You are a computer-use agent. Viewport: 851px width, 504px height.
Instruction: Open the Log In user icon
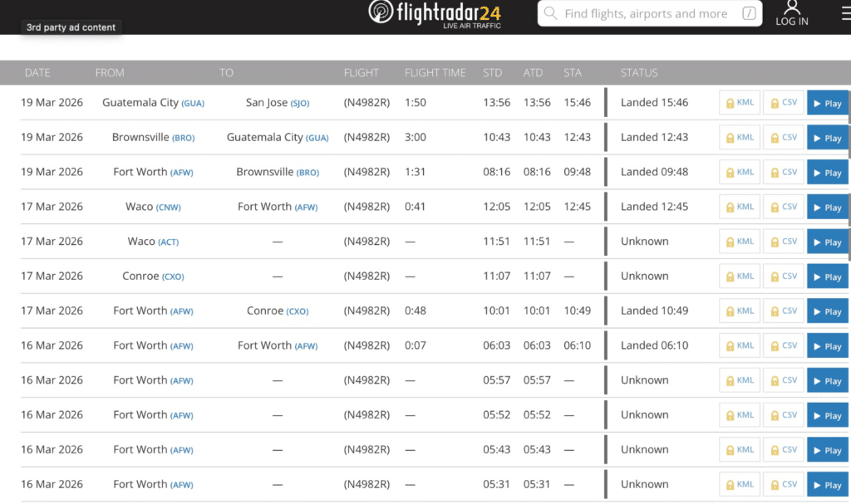tap(791, 13)
